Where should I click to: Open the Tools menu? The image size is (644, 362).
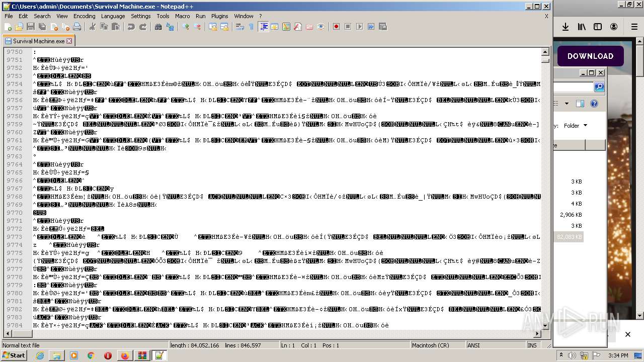click(x=163, y=16)
